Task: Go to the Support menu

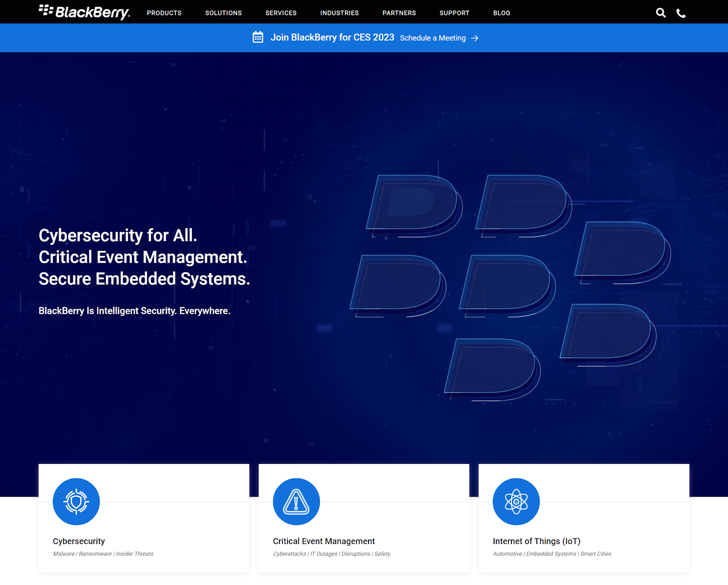Action: (x=455, y=13)
